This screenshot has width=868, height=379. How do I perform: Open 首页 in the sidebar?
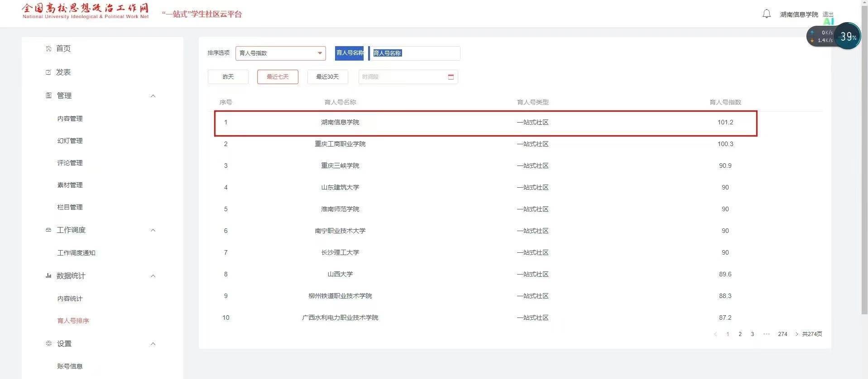[63, 48]
